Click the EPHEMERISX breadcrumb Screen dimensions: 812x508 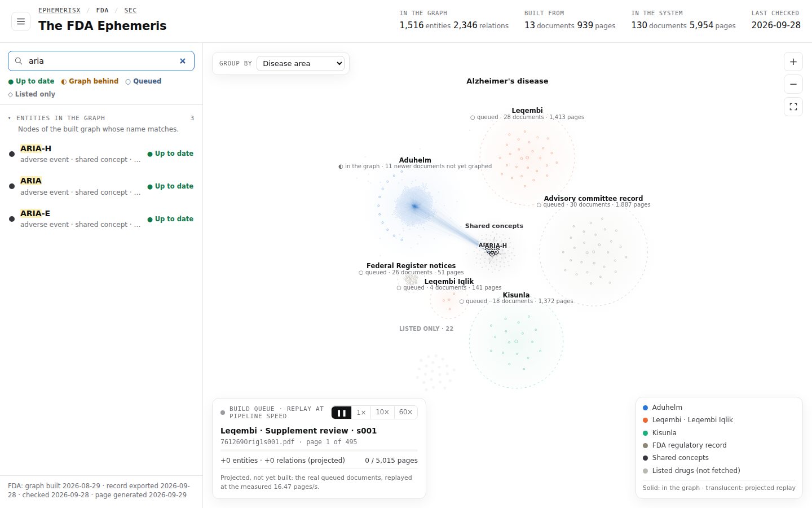(x=59, y=10)
